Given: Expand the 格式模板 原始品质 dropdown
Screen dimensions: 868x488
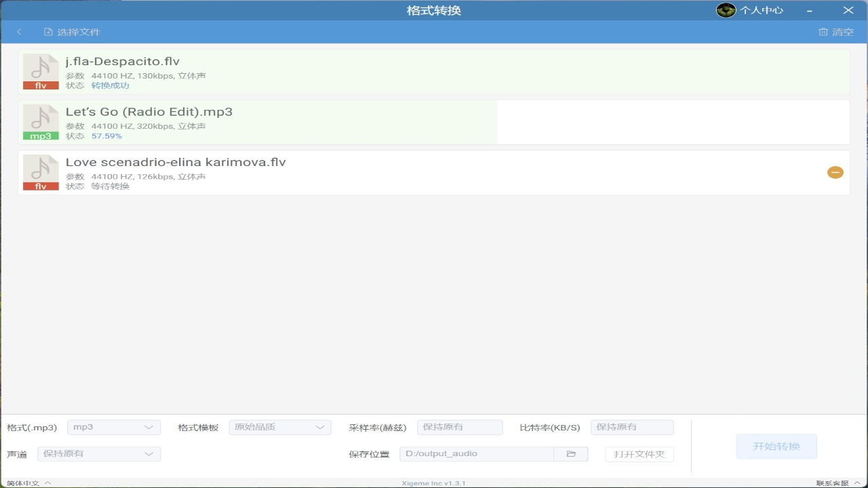Looking at the screenshot, I should coord(279,427).
